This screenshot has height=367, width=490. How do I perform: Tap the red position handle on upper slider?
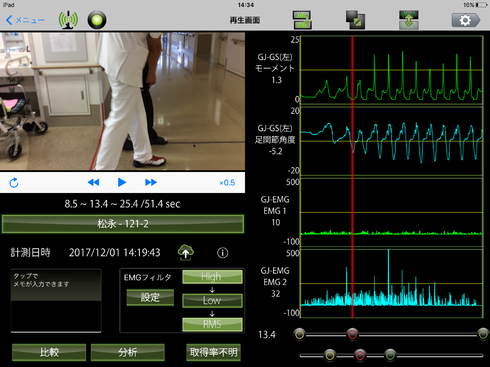point(352,334)
